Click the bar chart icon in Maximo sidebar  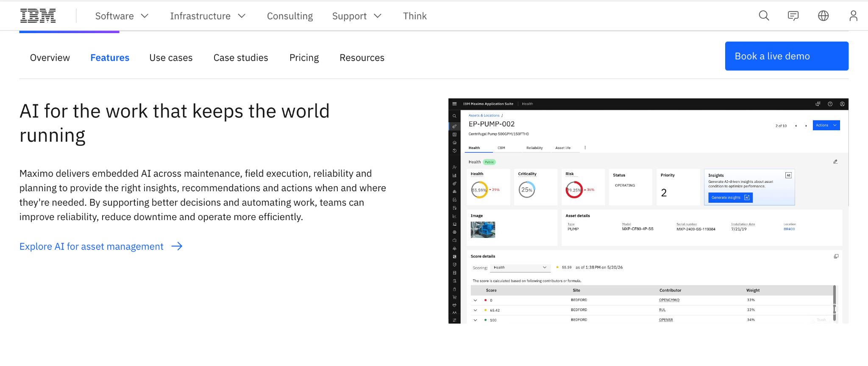point(454,176)
